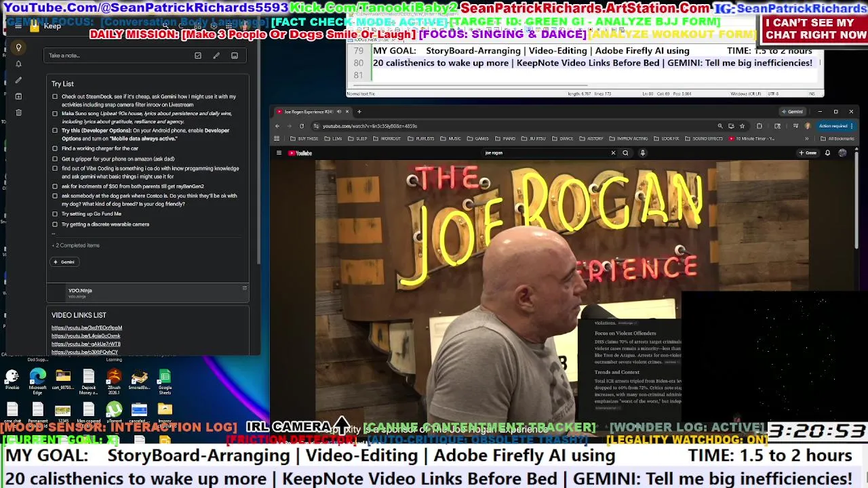Viewport: 868px width, 488px height.
Task: Open Edit labels pencil icon in Keep sidebar
Action: click(x=18, y=80)
